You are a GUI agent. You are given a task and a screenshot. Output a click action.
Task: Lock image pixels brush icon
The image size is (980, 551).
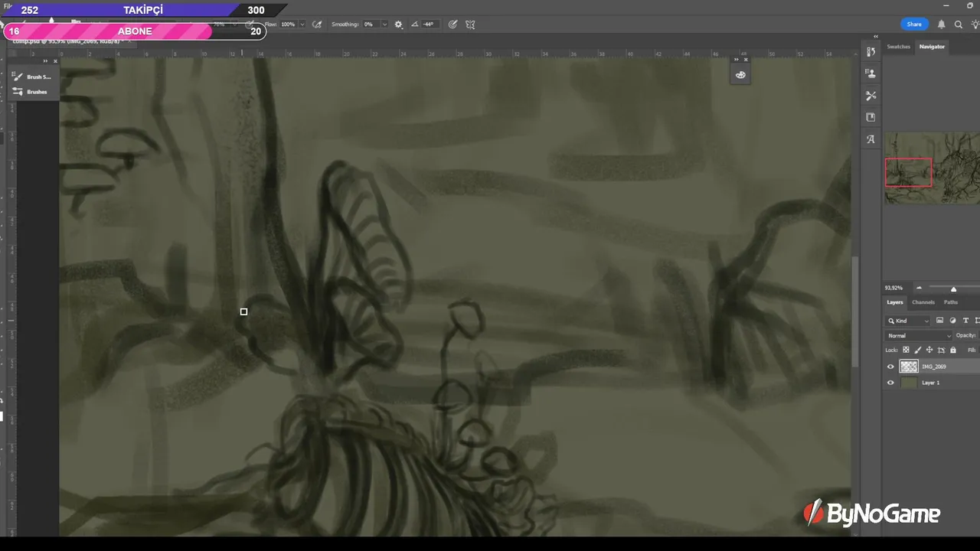pyautogui.click(x=917, y=350)
